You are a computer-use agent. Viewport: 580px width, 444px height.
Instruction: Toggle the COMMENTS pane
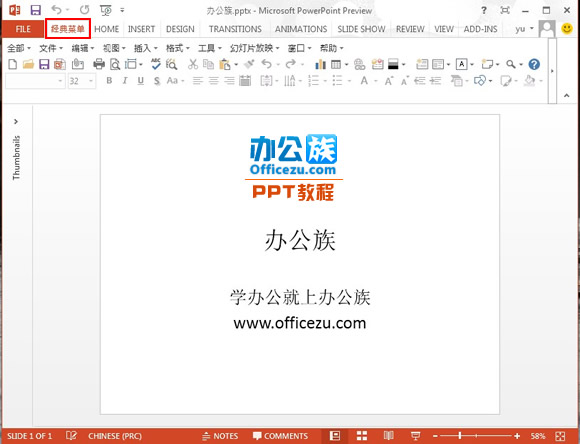pyautogui.click(x=280, y=436)
